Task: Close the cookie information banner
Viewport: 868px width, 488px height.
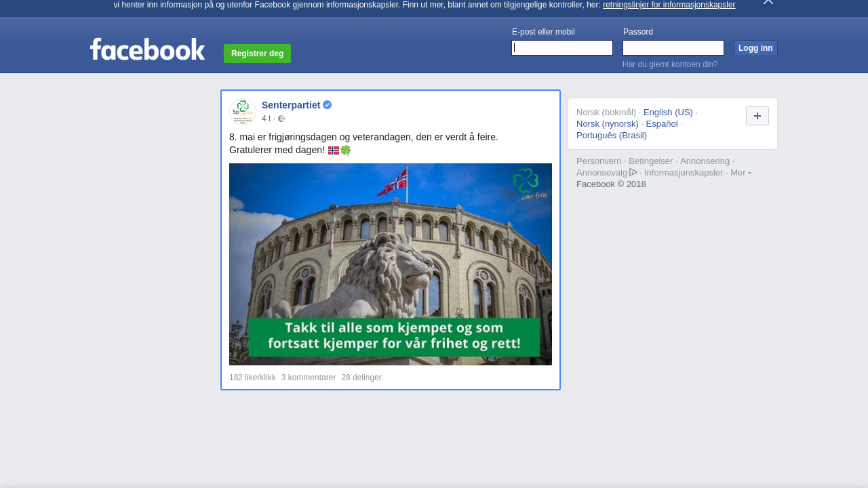Action: [768, 2]
